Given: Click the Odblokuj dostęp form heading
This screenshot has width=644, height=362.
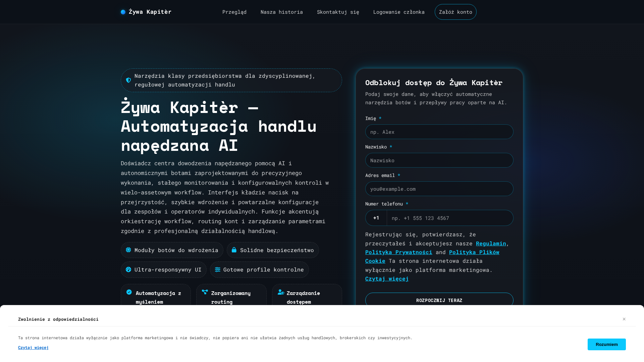Looking at the screenshot, I should pos(434,82).
